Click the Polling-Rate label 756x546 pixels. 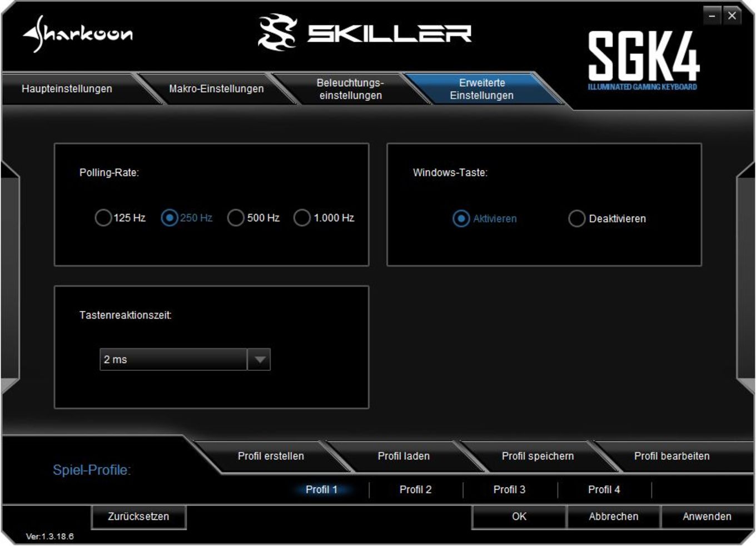109,172
